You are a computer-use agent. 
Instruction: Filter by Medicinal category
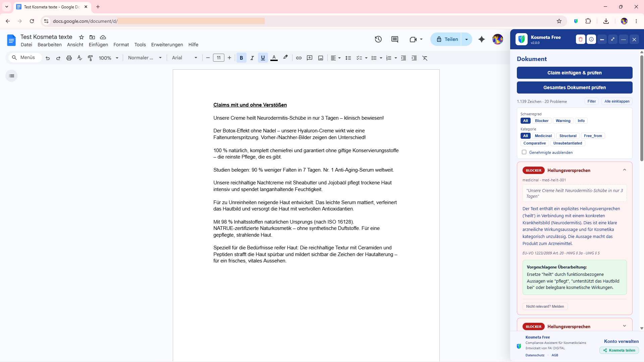[543, 136]
